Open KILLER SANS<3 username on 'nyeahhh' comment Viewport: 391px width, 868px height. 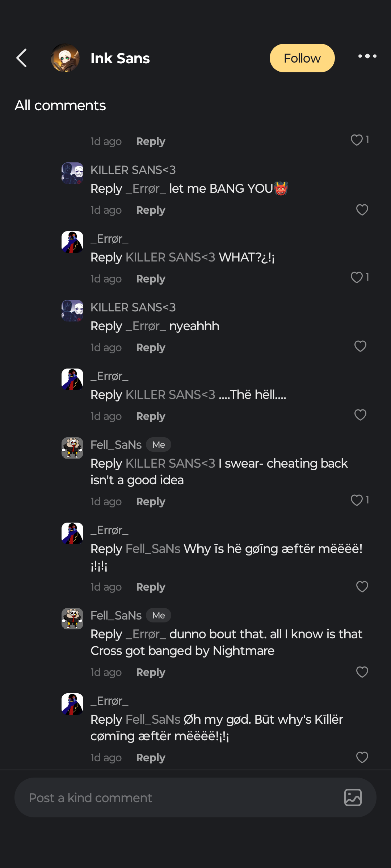[133, 307]
